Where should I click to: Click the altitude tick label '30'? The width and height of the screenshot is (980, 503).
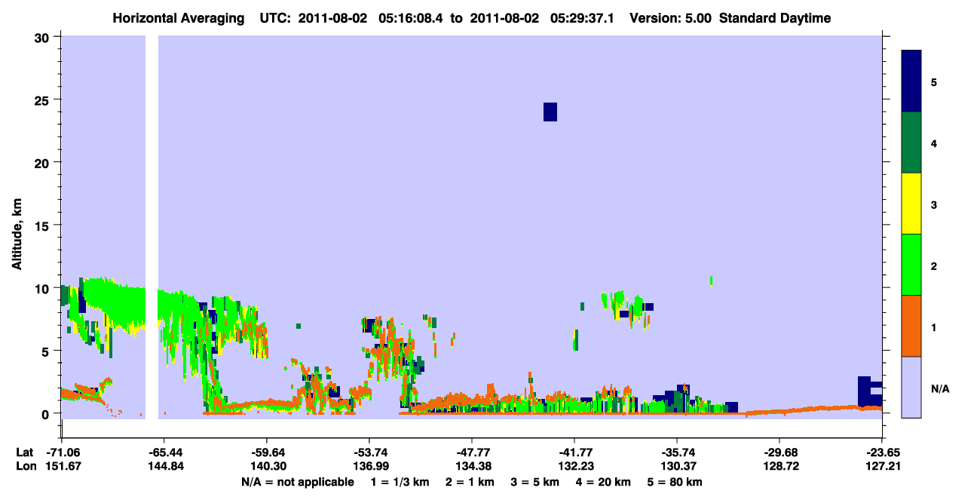coord(44,37)
